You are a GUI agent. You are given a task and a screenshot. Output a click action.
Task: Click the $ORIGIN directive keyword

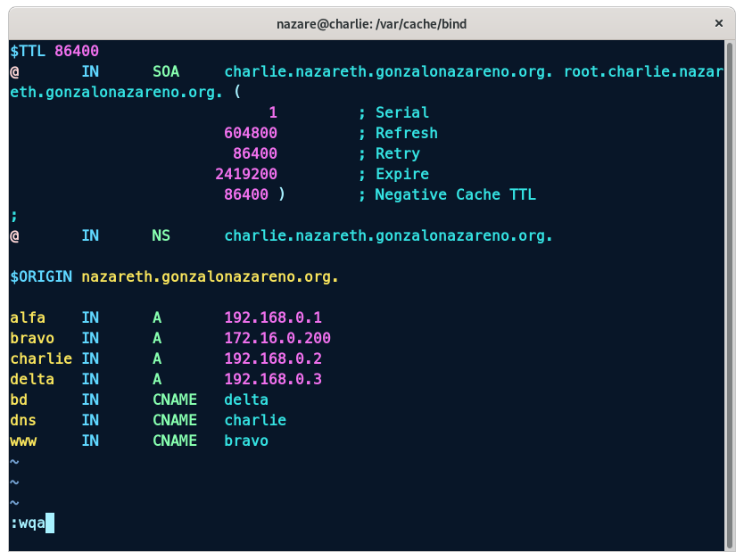click(41, 276)
